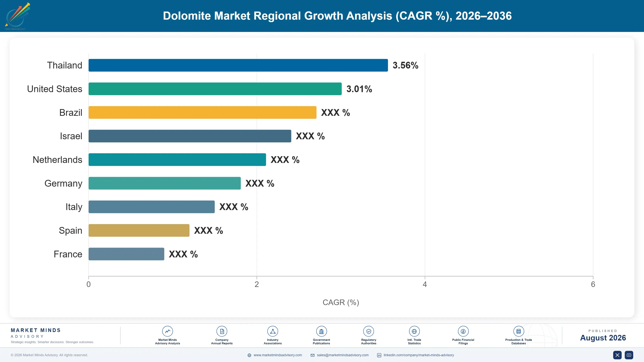Click the globe icon beside website address
Viewport: 644px width, 362px height.
pyautogui.click(x=249, y=355)
